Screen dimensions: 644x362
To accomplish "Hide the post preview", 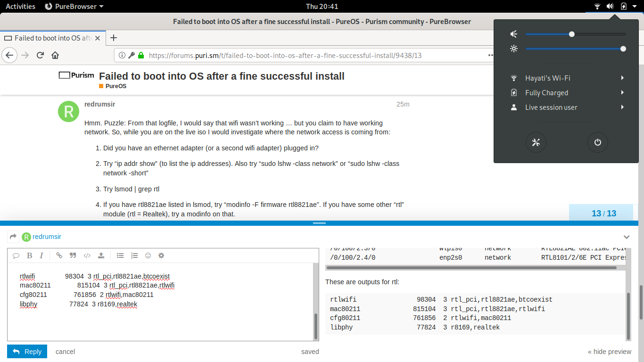I will click(610, 352).
